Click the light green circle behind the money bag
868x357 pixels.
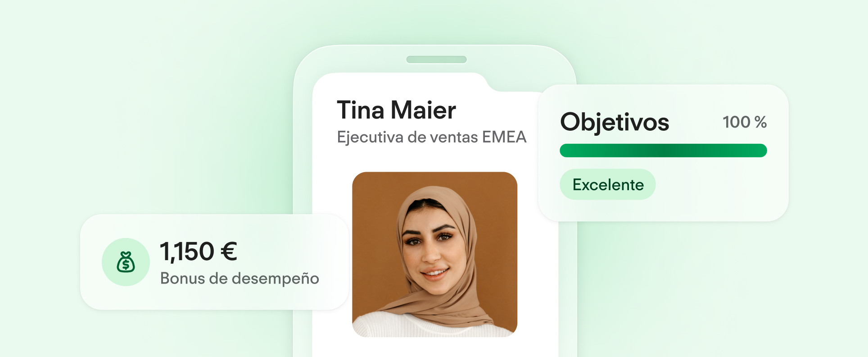tap(126, 262)
